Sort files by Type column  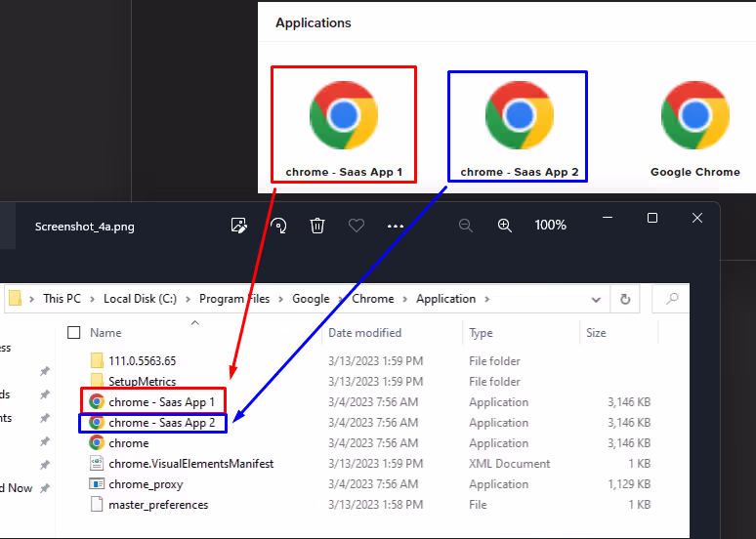[x=481, y=333]
